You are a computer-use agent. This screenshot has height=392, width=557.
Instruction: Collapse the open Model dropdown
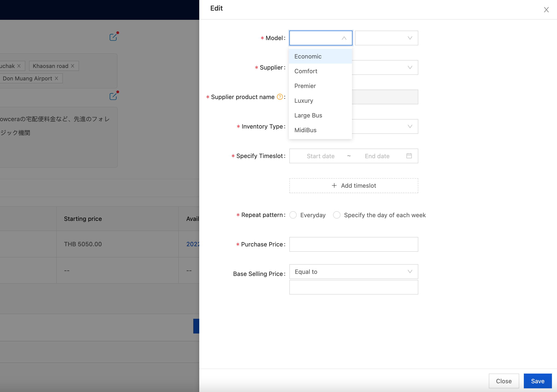coord(344,38)
